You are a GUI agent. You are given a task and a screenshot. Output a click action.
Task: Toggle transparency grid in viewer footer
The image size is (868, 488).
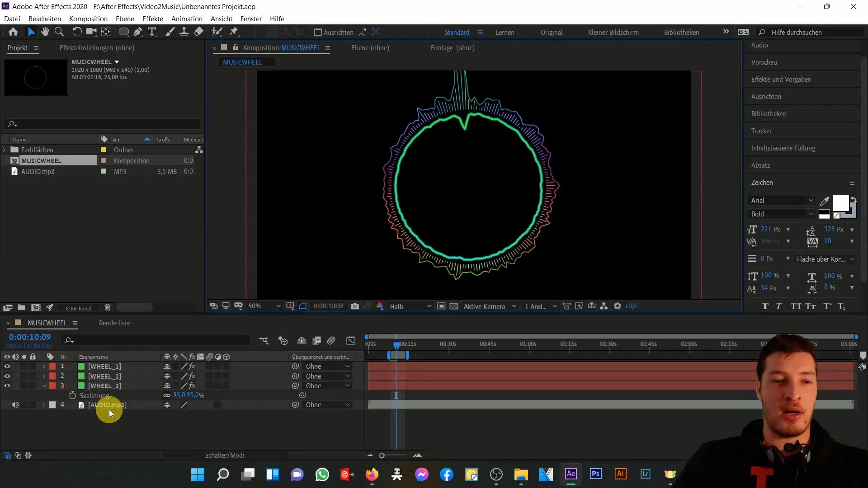[x=454, y=306]
